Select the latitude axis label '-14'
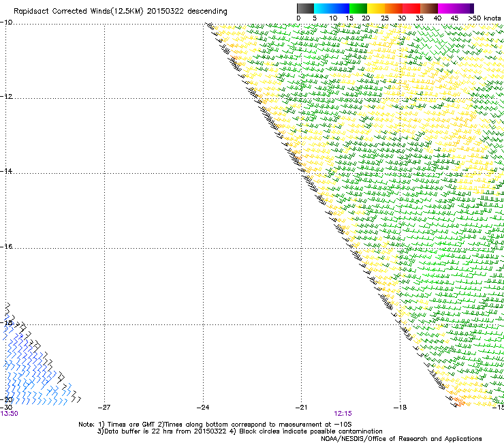 pyautogui.click(x=6, y=171)
